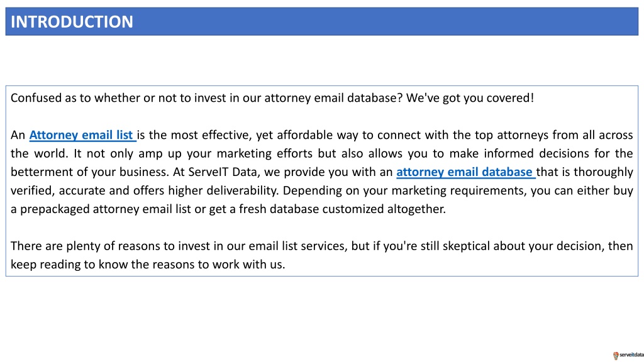
Task: Click the words 'ServeIT Data' in paragraph
Action: (223, 172)
